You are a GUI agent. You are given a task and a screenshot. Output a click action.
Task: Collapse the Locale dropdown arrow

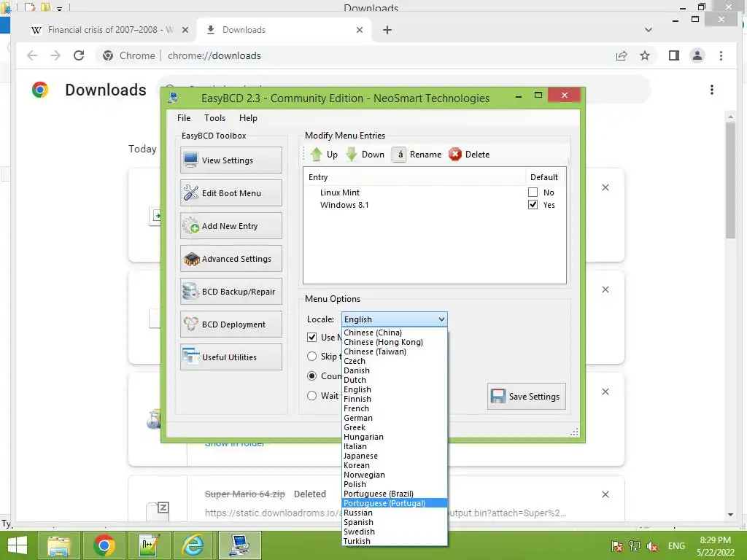tap(441, 319)
